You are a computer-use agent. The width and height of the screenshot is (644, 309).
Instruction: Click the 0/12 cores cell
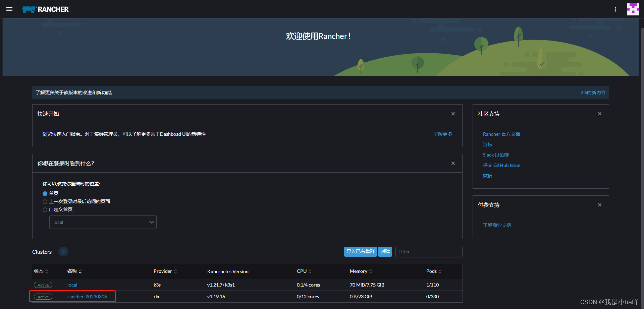tap(308, 297)
